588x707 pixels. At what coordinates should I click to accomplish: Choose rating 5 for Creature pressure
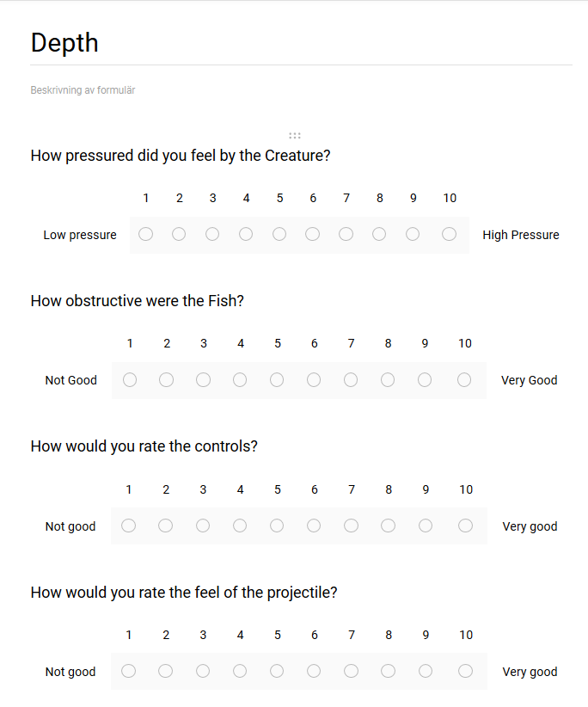point(279,234)
